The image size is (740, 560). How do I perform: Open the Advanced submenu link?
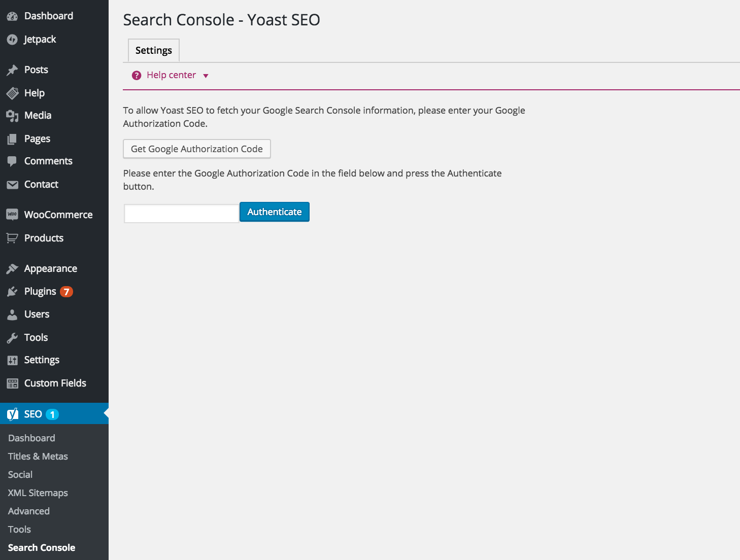(x=29, y=511)
